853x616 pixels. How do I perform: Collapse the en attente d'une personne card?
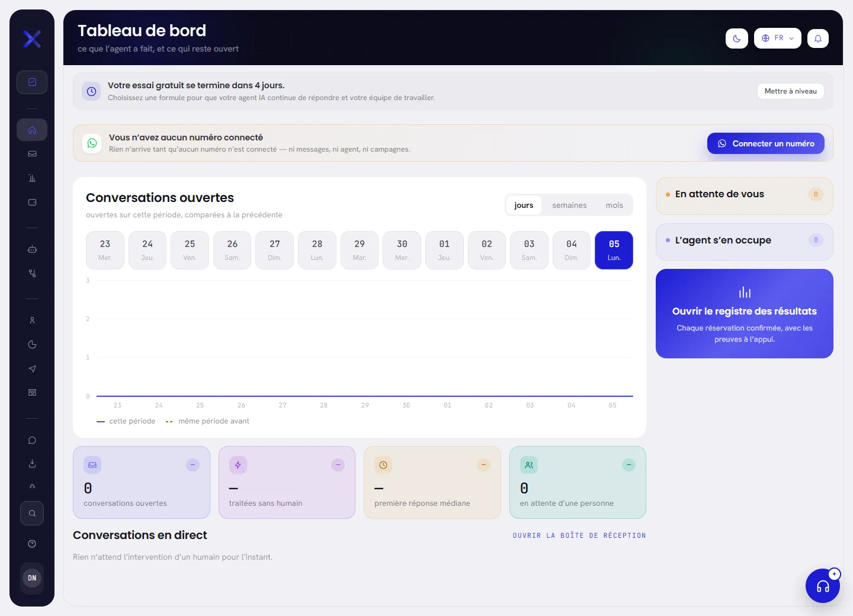point(629,465)
